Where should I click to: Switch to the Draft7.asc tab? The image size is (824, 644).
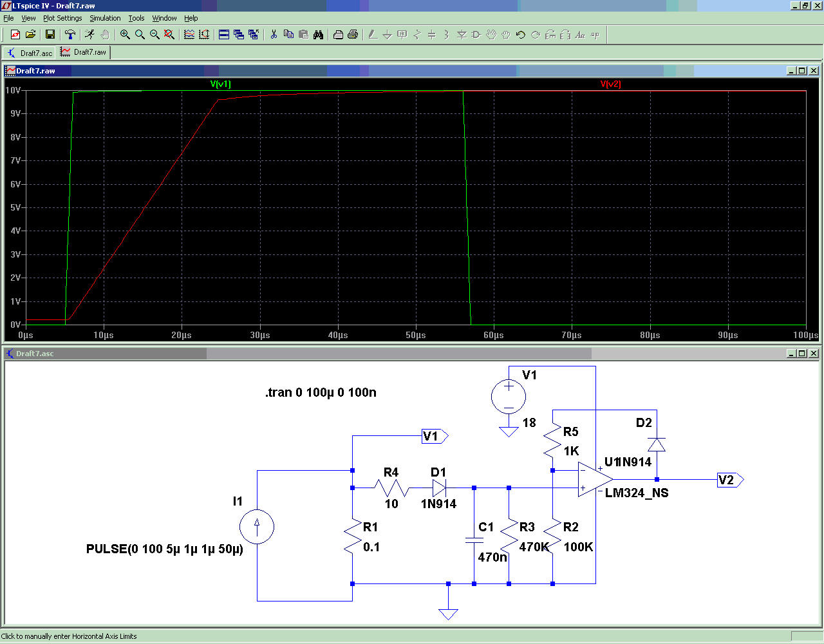click(x=30, y=53)
